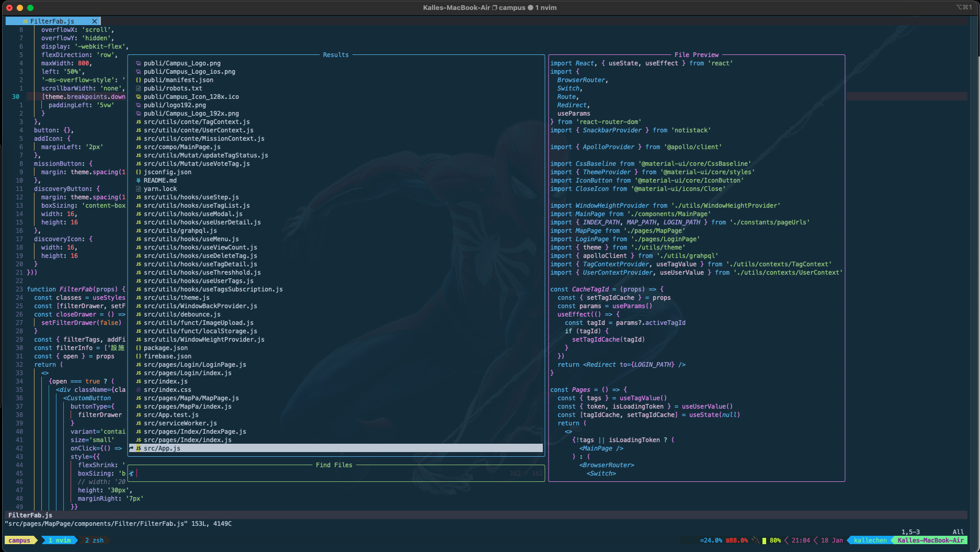Click the file icon beside yarn.lock
980x552 pixels.
pos(139,189)
